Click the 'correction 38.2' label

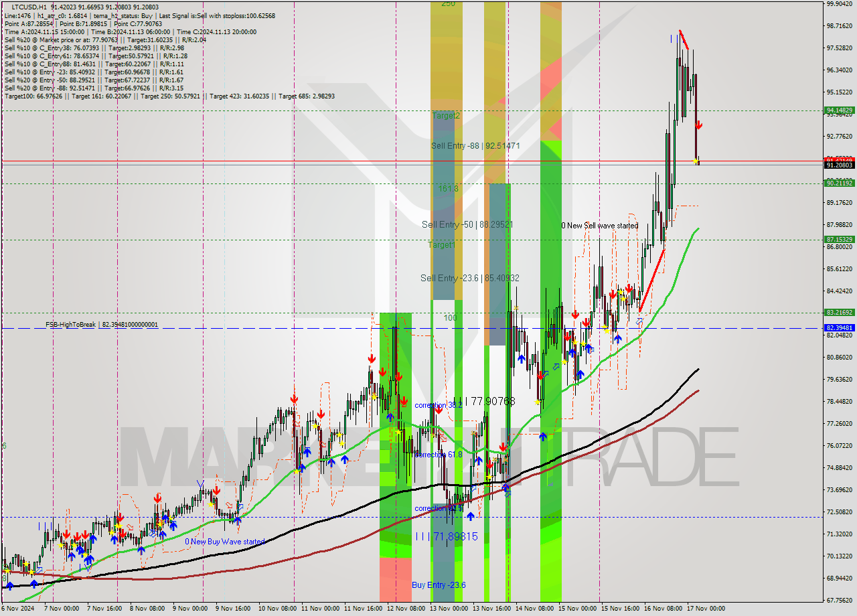(x=438, y=405)
